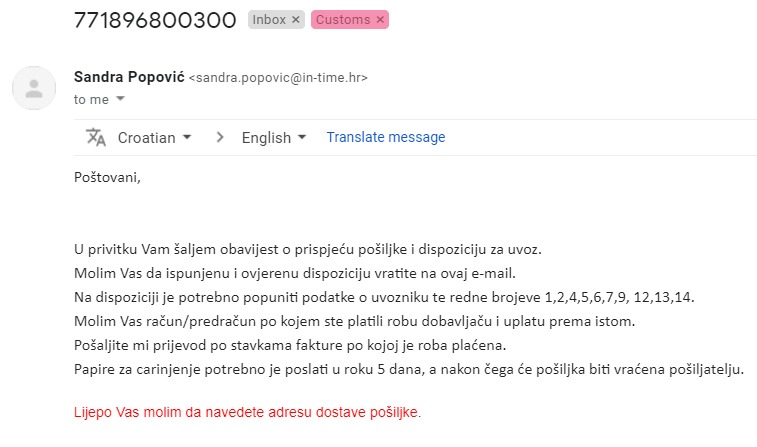The height and width of the screenshot is (447, 757).
Task: Click the subject line 771896800300
Action: point(155,19)
